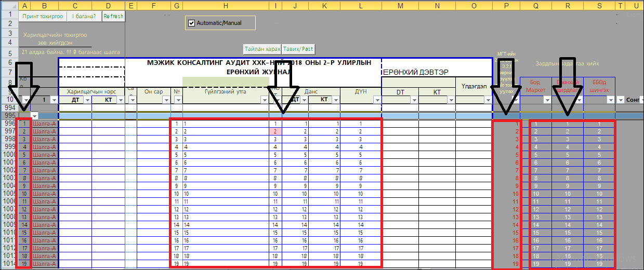The height and width of the screenshot is (270, 644).
Task: Select the first Шалга-А cell in row 996
Action: [x=45, y=124]
